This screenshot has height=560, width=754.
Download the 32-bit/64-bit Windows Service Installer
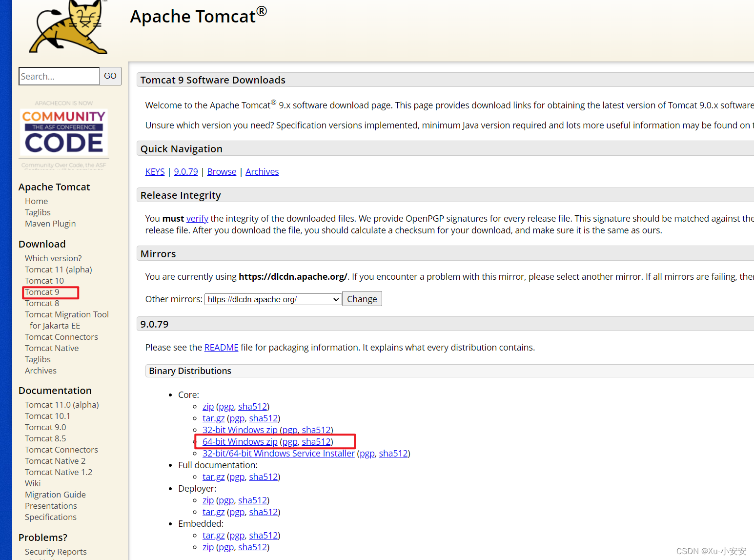pyautogui.click(x=278, y=454)
